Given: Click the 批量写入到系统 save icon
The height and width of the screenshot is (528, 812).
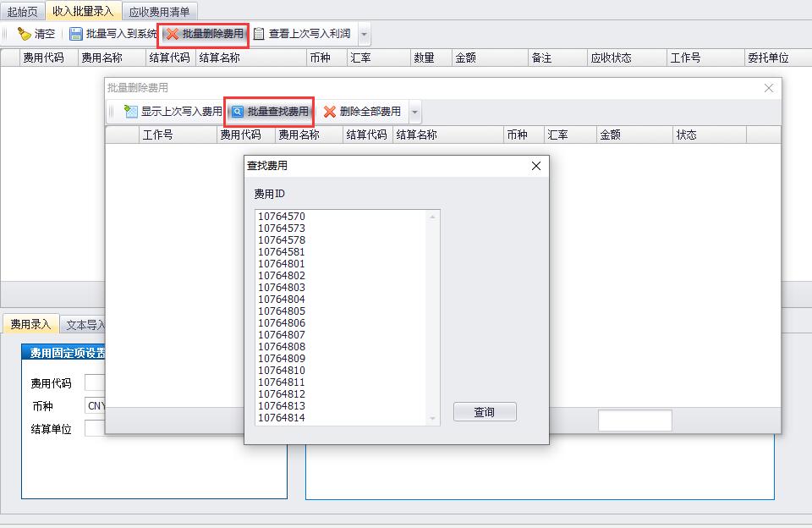Looking at the screenshot, I should tap(75, 34).
